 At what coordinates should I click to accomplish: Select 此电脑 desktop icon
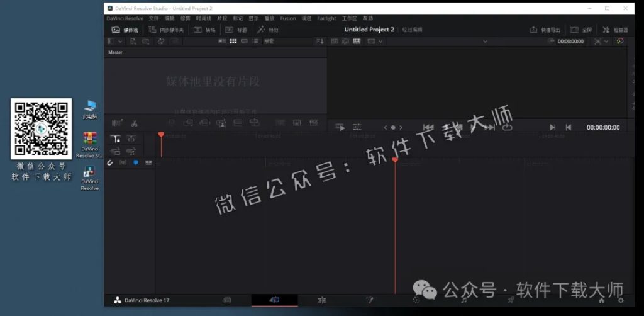point(90,110)
